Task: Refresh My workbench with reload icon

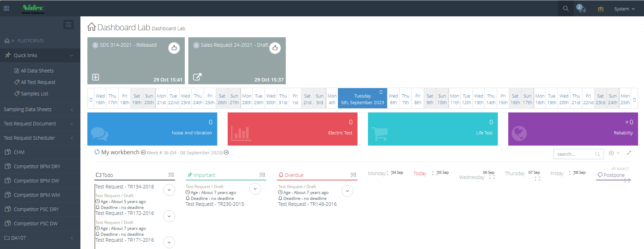Action: point(97,152)
